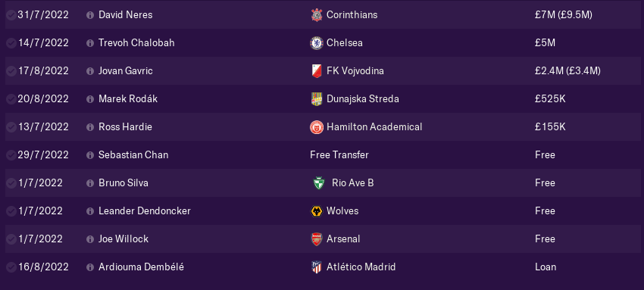Click the Bruno Silva player name
Image resolution: width=644 pixels, height=290 pixels.
click(123, 183)
